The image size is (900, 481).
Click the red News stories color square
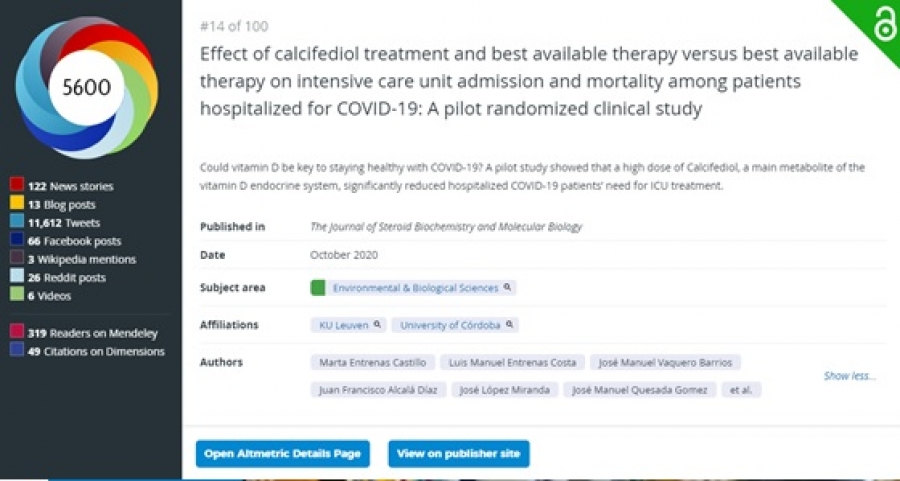coord(17,185)
